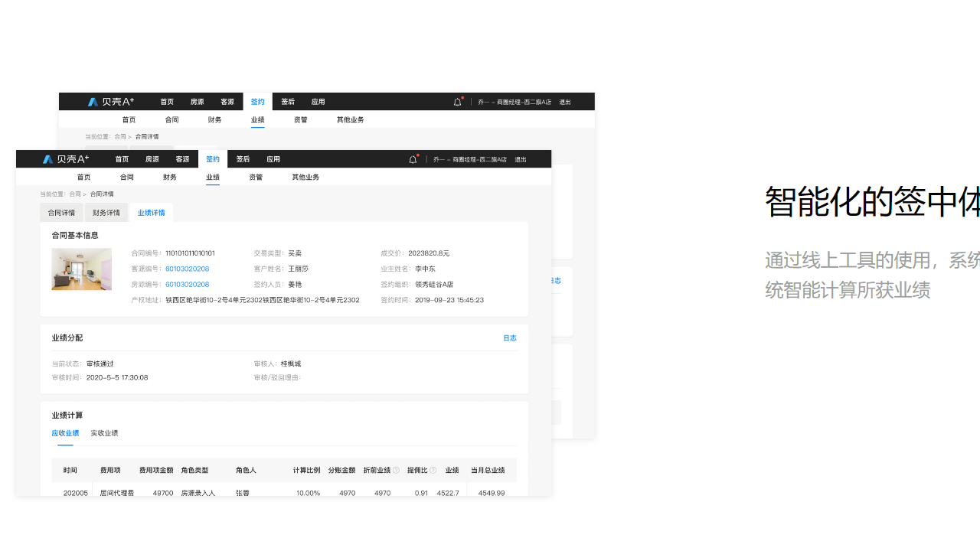Click the 角色类型 column header
This screenshot has width=980, height=551.
pos(194,471)
